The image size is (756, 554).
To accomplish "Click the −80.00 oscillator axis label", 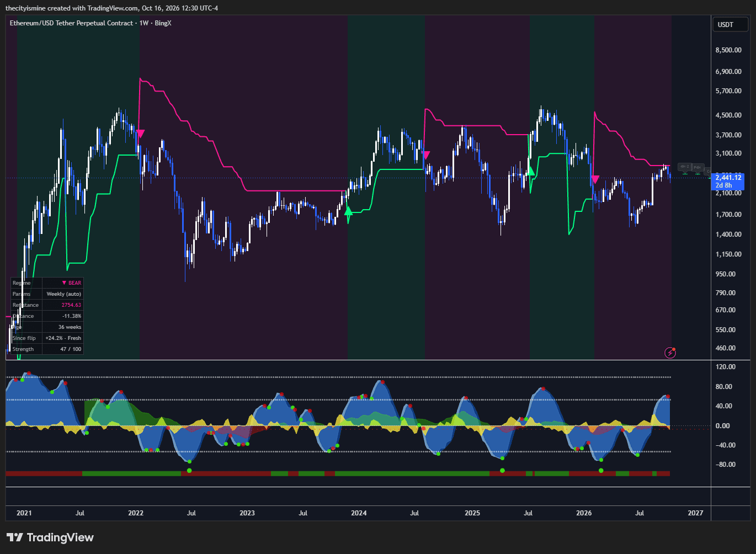I will [x=725, y=465].
